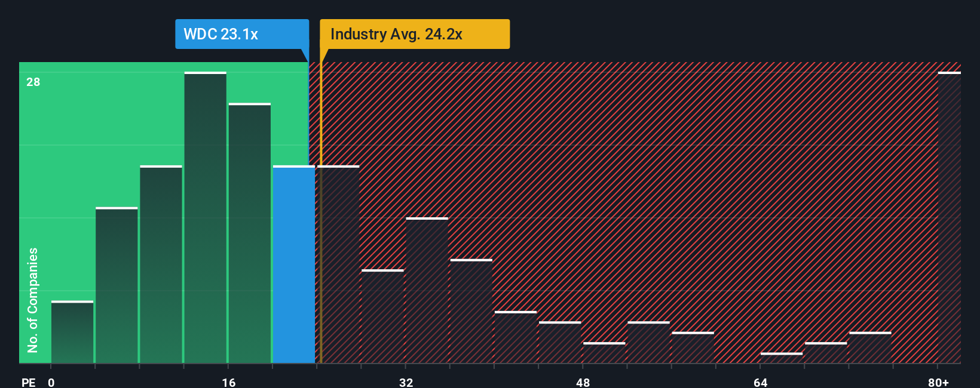
Task: Click the 80+ bar at far right
Action: pyautogui.click(x=950, y=217)
